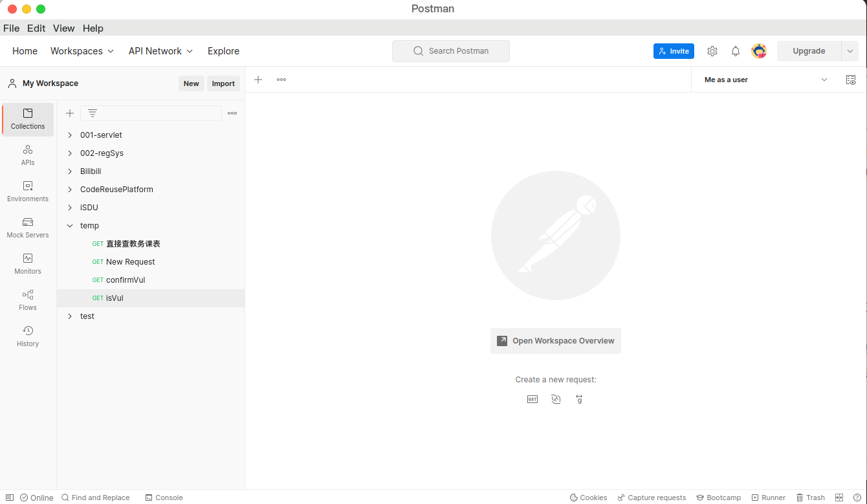Click the collections filter input field
The image size is (867, 504).
pos(151,113)
